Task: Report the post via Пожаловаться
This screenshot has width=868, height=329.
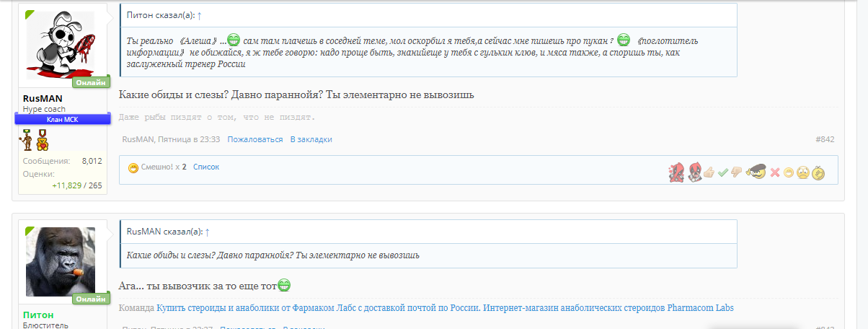Action: pos(255,139)
